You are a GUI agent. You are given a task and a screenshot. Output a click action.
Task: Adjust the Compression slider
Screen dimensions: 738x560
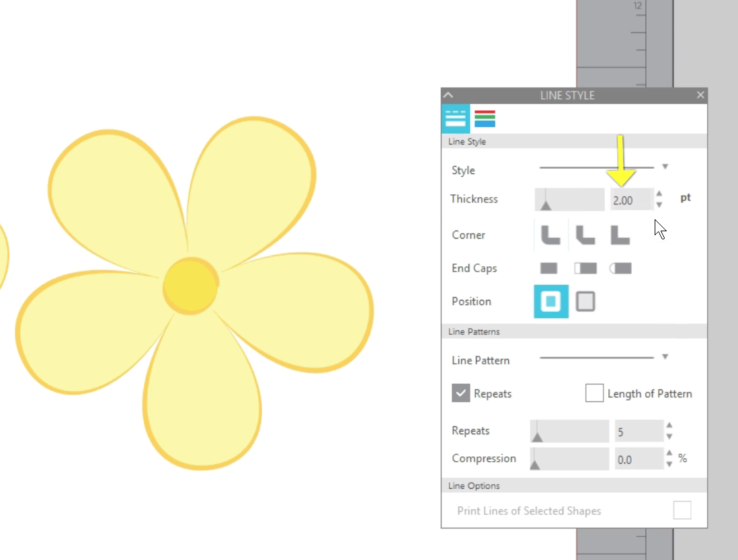click(569, 458)
